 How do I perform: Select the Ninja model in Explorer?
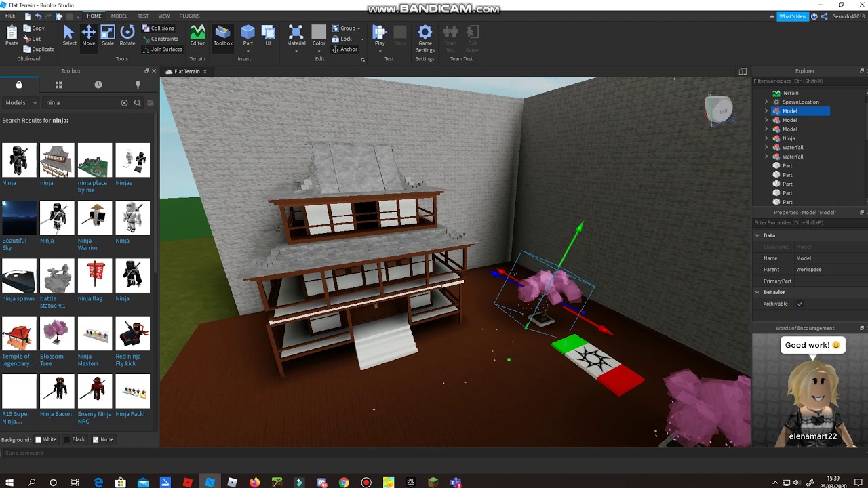pos(789,138)
